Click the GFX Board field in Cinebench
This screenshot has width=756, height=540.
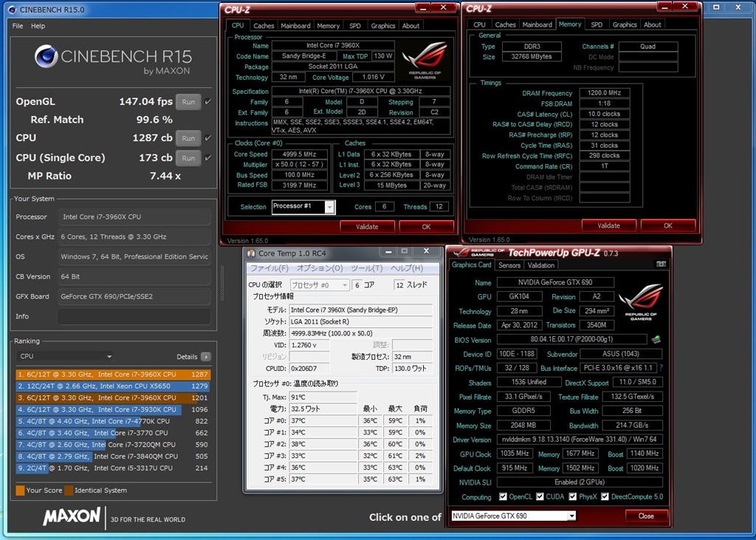pos(134,297)
